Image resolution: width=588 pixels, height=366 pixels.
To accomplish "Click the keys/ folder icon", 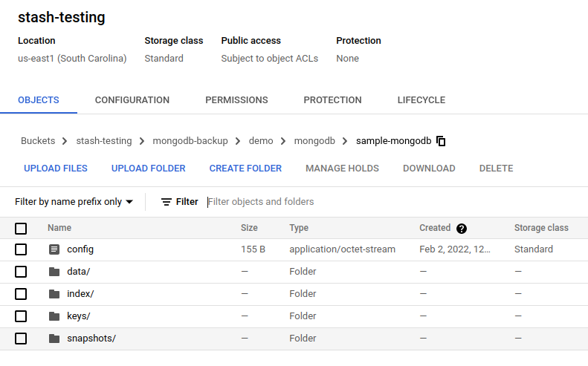I will (x=54, y=316).
